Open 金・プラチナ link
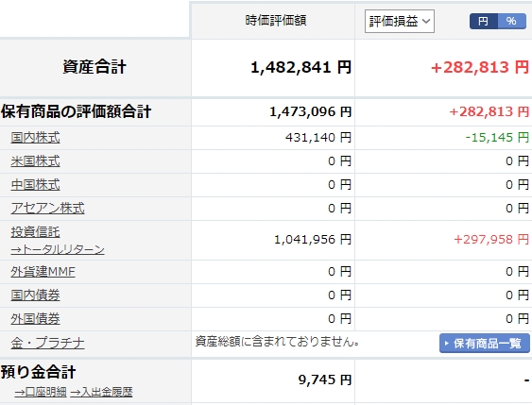This screenshot has height=405, width=532. click(x=47, y=344)
